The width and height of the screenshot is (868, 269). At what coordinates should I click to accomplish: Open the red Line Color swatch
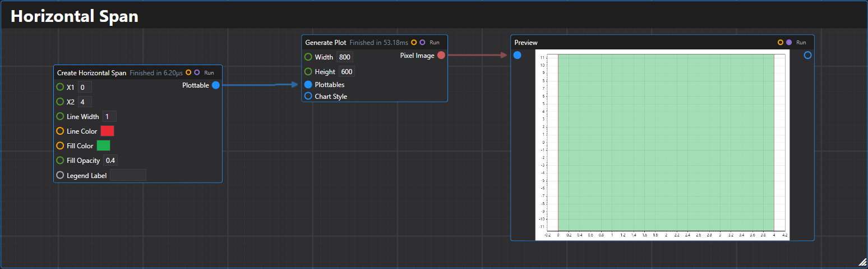pos(107,131)
